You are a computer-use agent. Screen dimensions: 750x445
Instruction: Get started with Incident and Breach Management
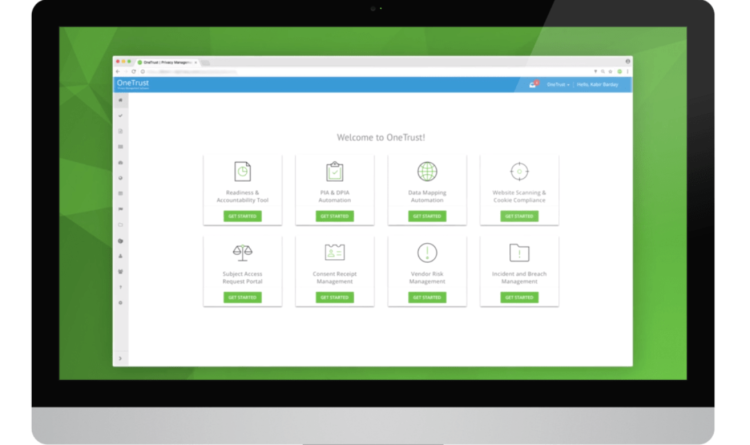coord(519,298)
